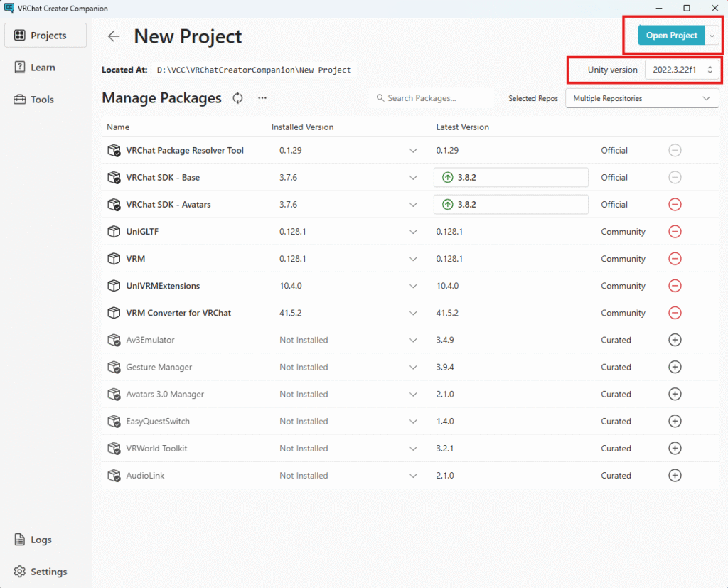Go back with the left arrow icon

coord(114,36)
